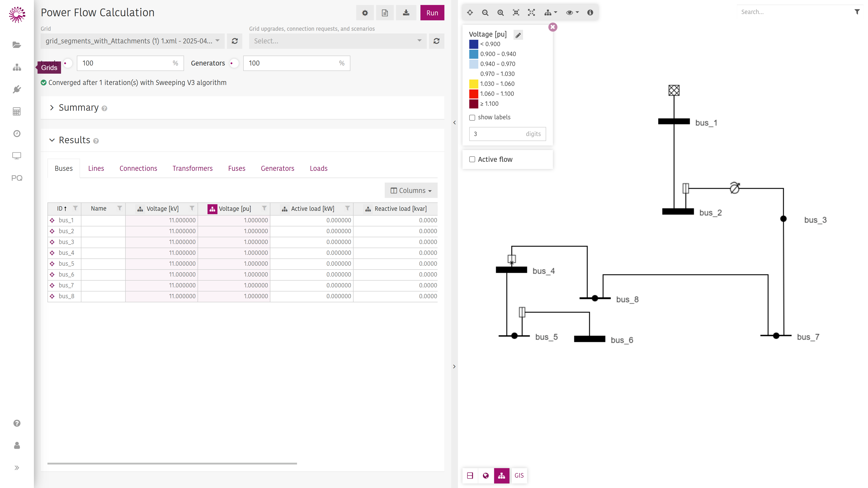Viewport: 868px width, 488px height.
Task: Open the Columns dropdown
Action: point(411,190)
